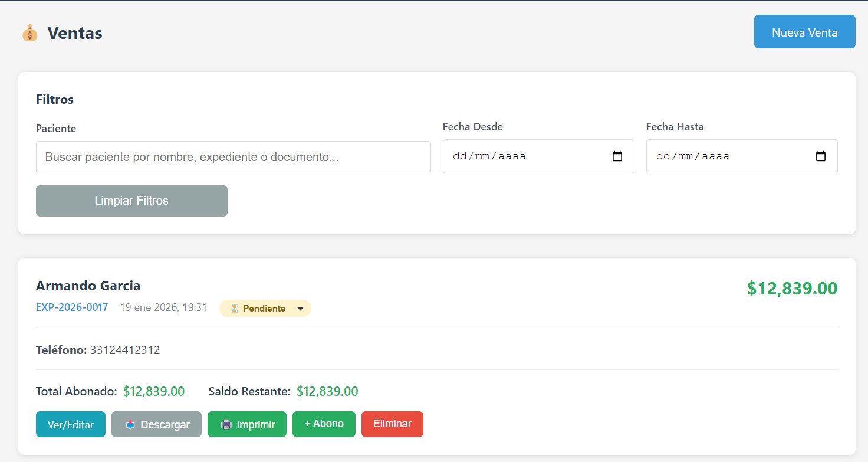Open the Fecha Hasta calendar picker icon
Screen dimensions: 868x462
pyautogui.click(x=821, y=156)
